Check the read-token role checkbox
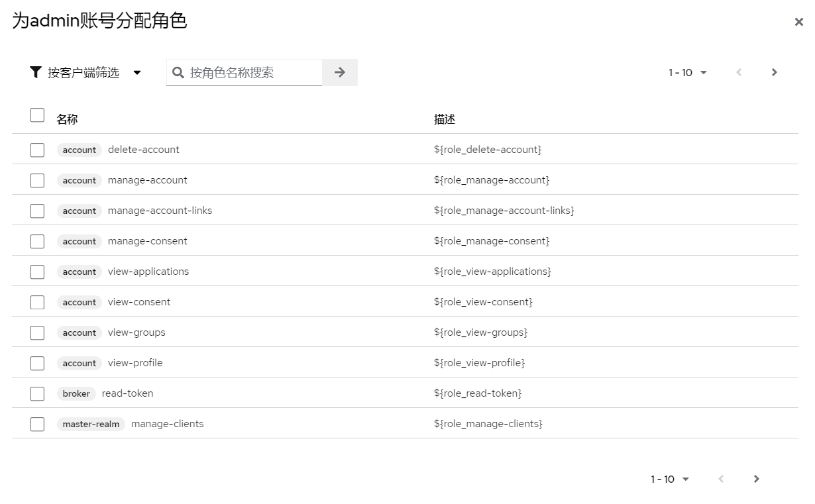Viewport: 815px width, 504px height. [37, 393]
